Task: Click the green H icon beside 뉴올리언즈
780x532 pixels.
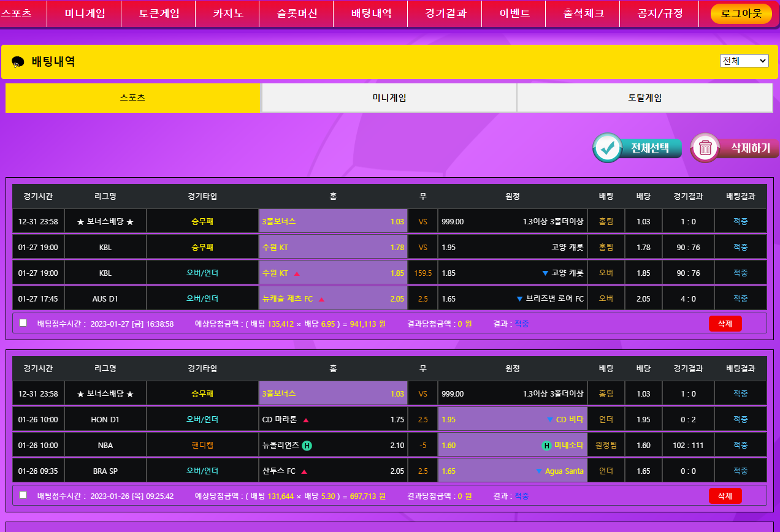Action: pyautogui.click(x=307, y=446)
